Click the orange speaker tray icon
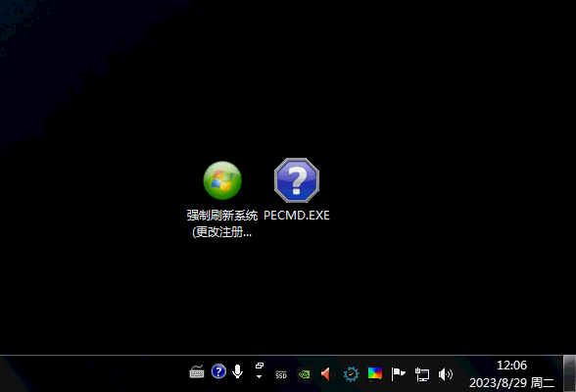Screen dimensions: 576x392 click(327, 374)
